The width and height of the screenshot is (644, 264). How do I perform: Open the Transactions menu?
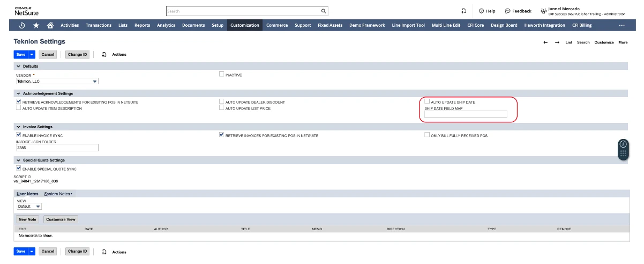coord(99,25)
